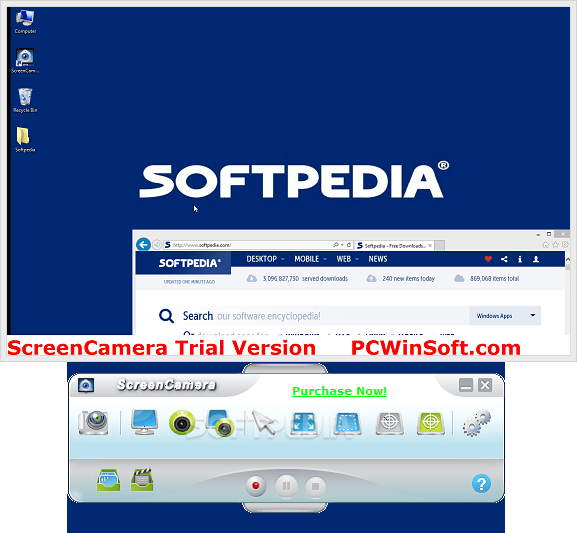Click the green target crosshair icon
The height and width of the screenshot is (533, 577).
click(431, 423)
